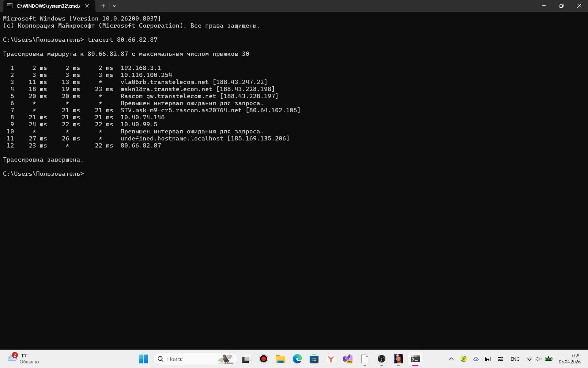This screenshot has width=588, height=368.
Task: Switch to OBS Studio in the taskbar
Action: tap(381, 359)
